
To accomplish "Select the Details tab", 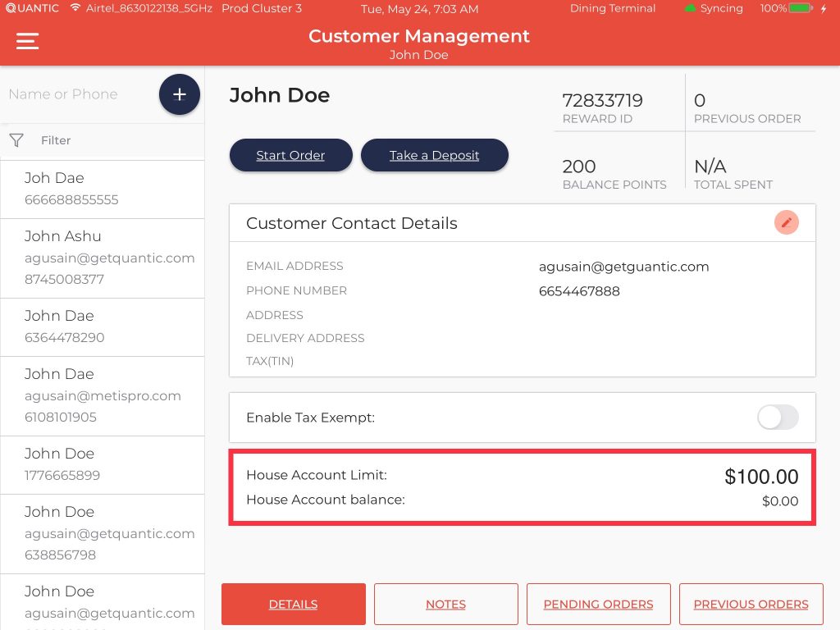I will 293,605.
